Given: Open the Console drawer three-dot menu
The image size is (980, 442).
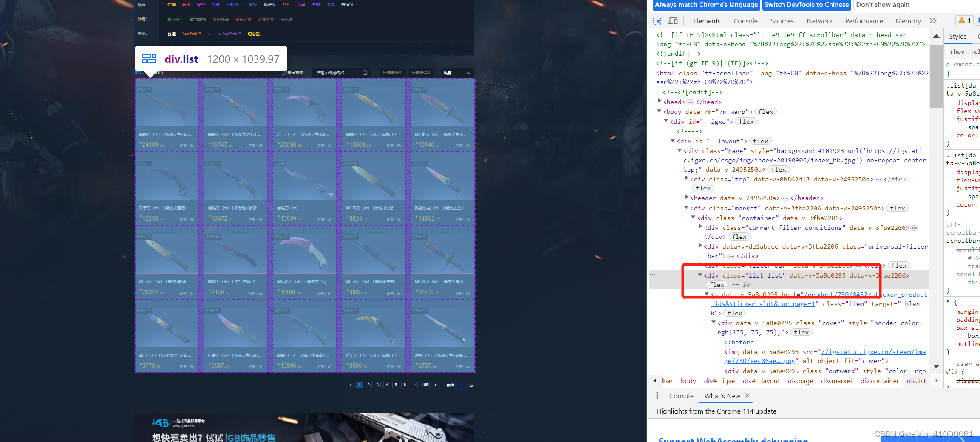Looking at the screenshot, I should [x=657, y=395].
